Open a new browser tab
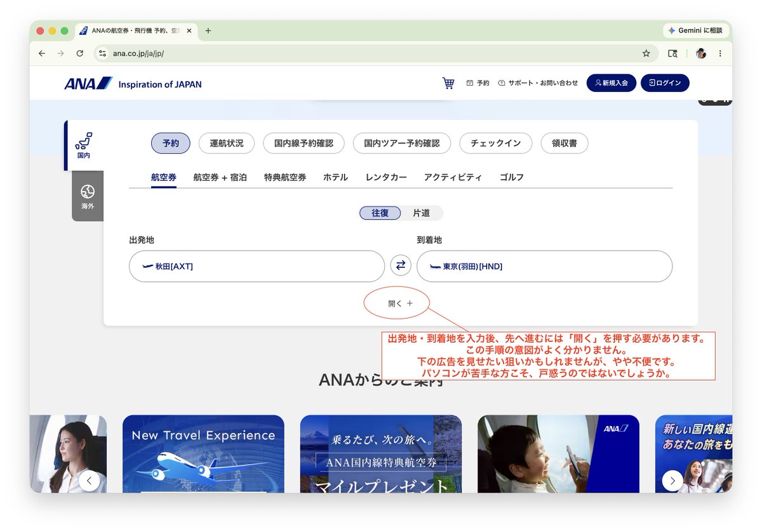 [x=208, y=30]
